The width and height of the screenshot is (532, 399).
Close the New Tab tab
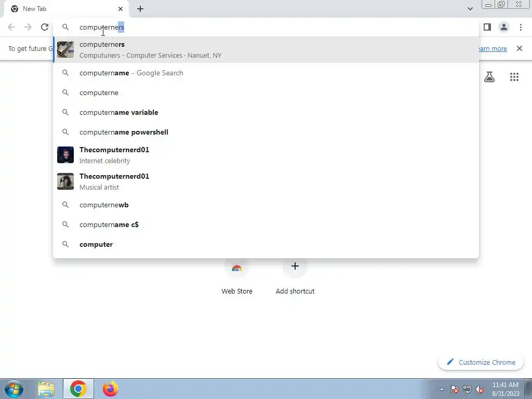pos(121,9)
